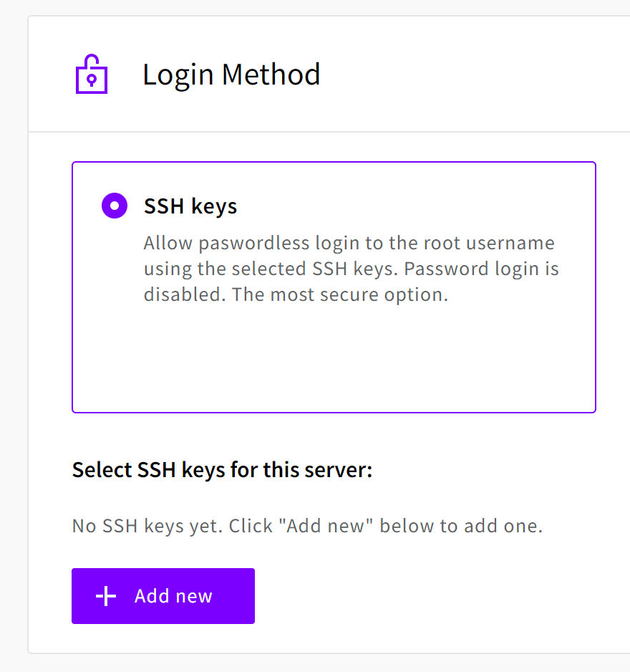Click the plus icon on Add new button
Image resolution: width=630 pixels, height=672 pixels.
coord(106,596)
